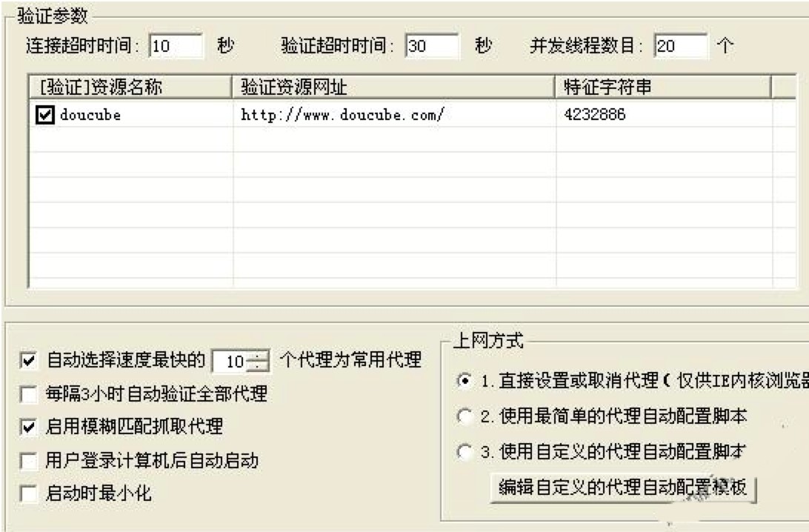Viewport: 809px width, 532px height.
Task: Click the 验证超时时间 input field
Action: [431, 46]
